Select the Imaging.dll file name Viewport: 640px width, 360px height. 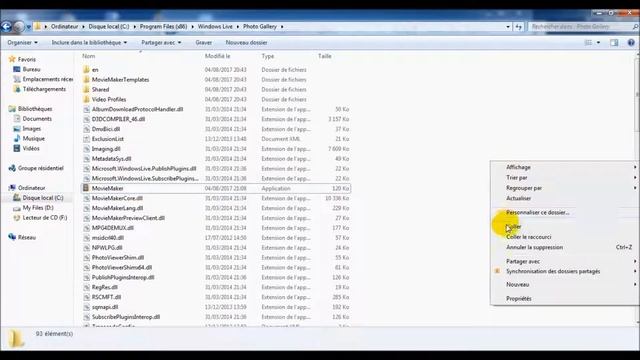106,149
